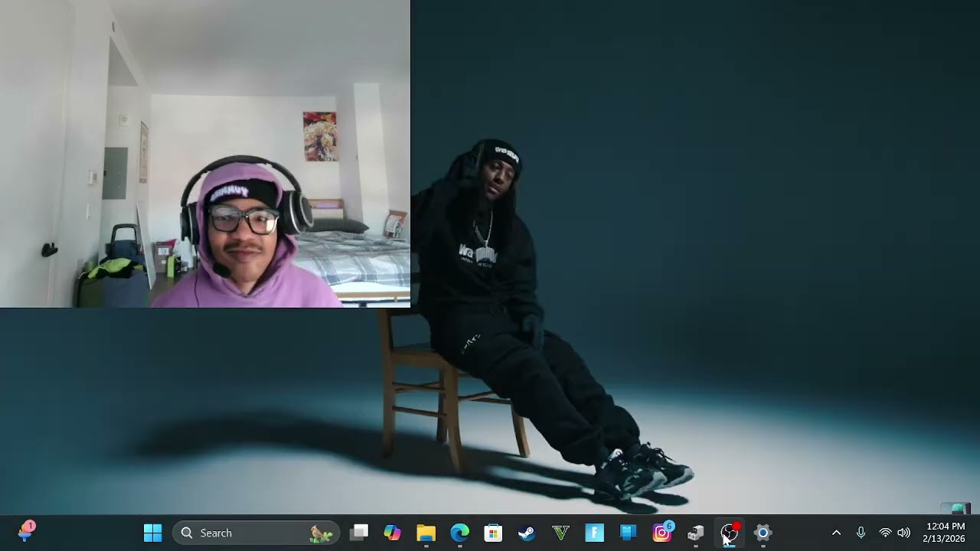The width and height of the screenshot is (980, 551).
Task: Launch Steam from the taskbar
Action: (x=528, y=533)
